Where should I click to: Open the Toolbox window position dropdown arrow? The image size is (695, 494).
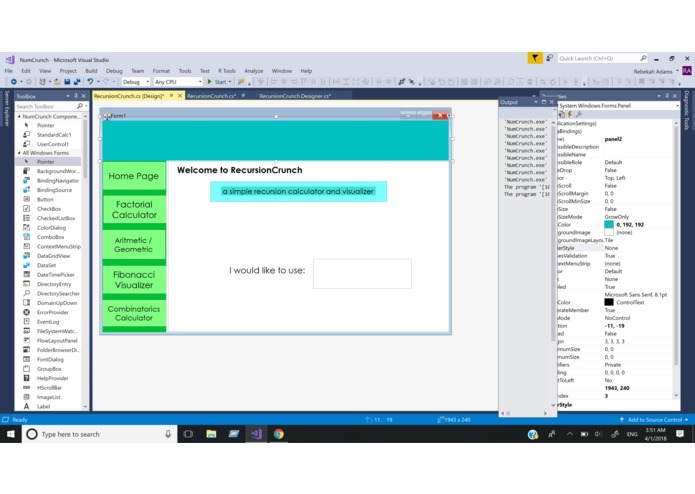pyautogui.click(x=67, y=96)
